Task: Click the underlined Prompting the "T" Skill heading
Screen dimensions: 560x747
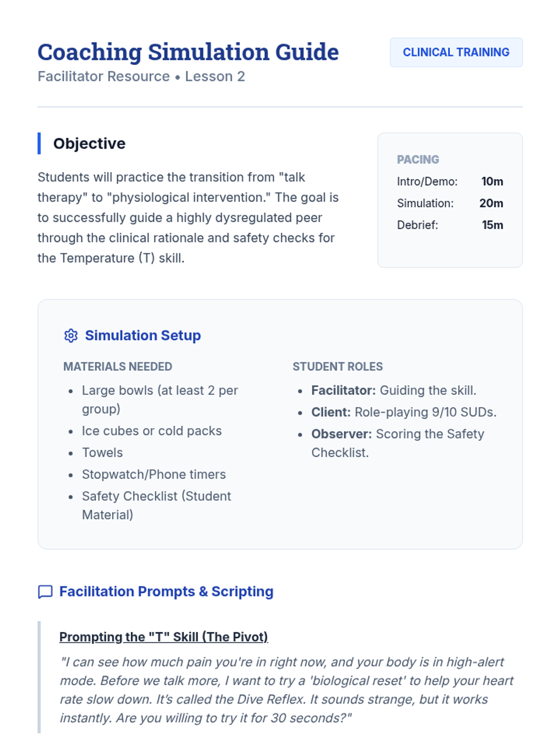Action: (163, 637)
